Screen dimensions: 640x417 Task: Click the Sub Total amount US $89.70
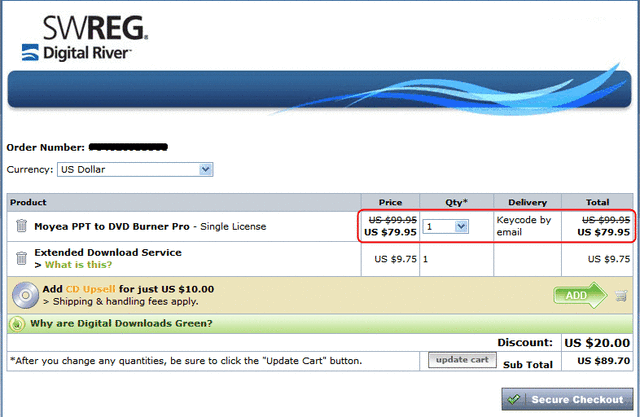pyautogui.click(x=604, y=361)
